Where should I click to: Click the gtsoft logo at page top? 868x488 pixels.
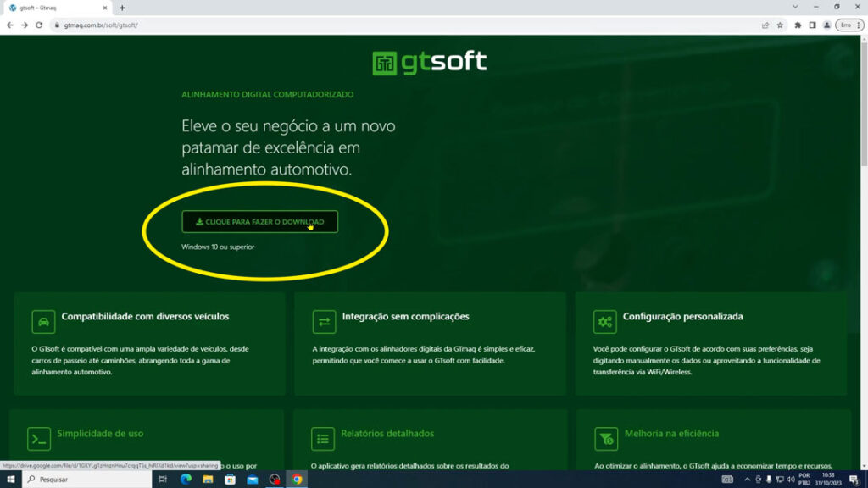click(x=430, y=62)
